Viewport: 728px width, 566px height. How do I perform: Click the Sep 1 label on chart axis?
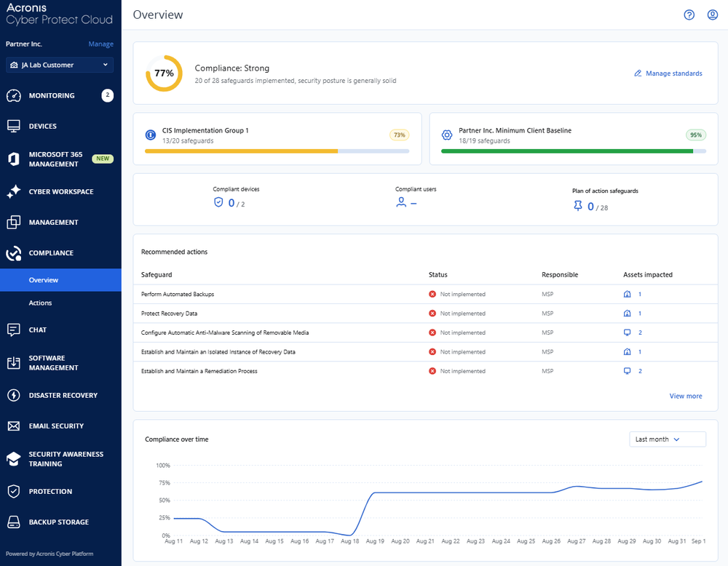pyautogui.click(x=698, y=541)
